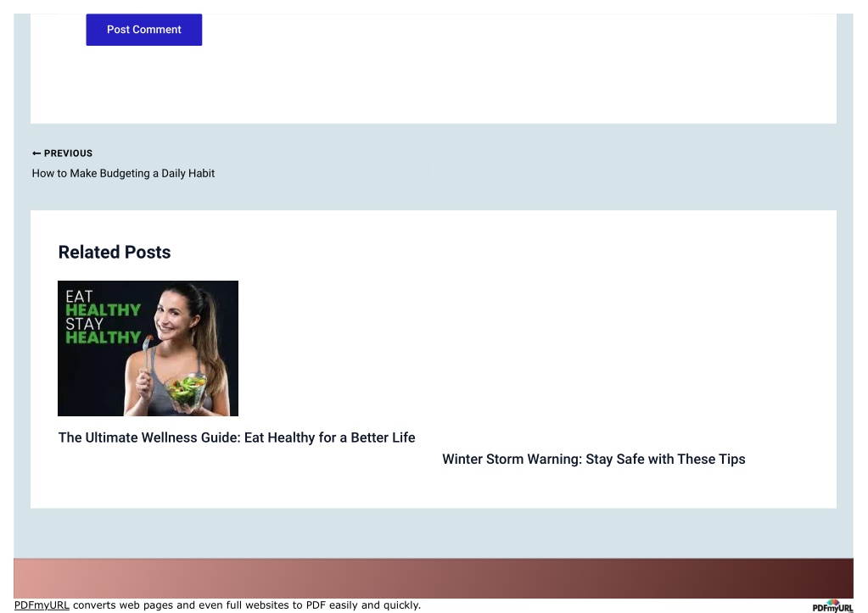
Task: Click the 'Related Posts' heading
Action: click(x=115, y=253)
